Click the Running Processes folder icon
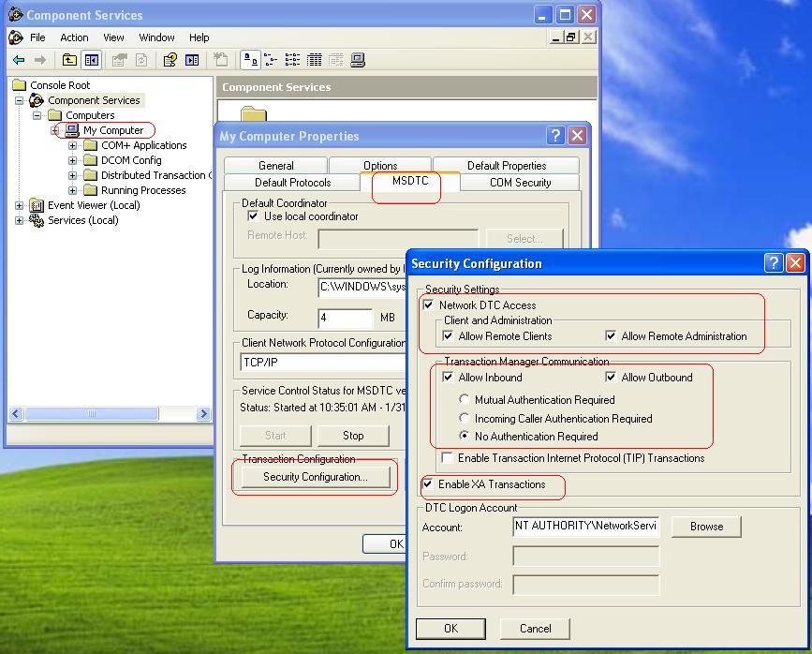This screenshot has height=654, width=812. point(90,189)
